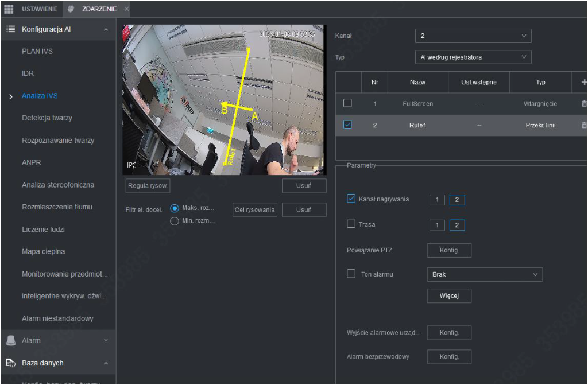Viewport: 588px width, 385px height.
Task: Enable the Ton alarmu checkbox
Action: (351, 274)
